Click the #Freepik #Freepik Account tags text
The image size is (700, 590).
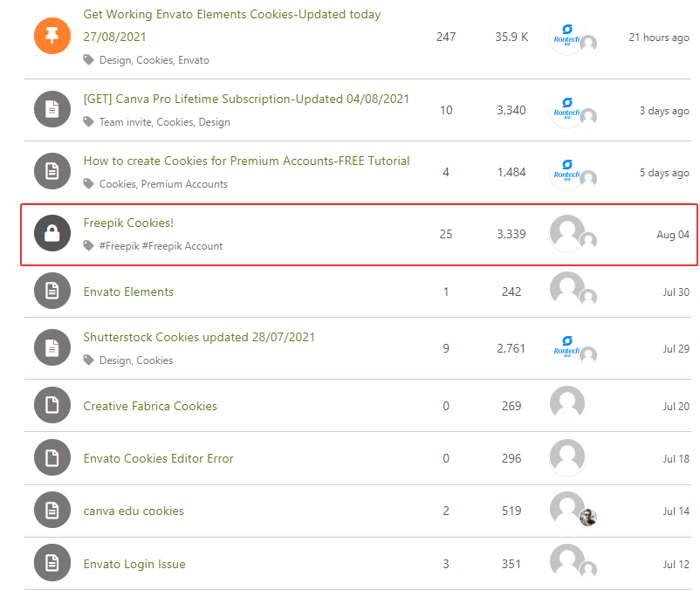161,246
